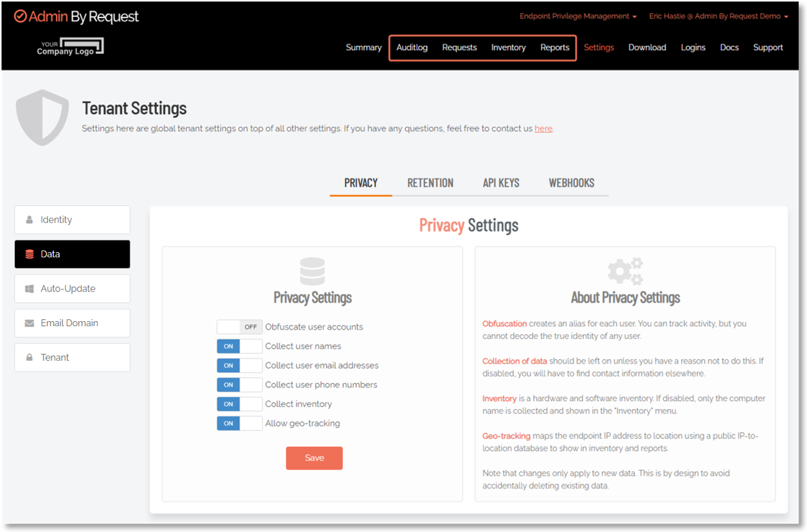
Task: Turn off Collect user names toggle
Action: pyautogui.click(x=239, y=346)
